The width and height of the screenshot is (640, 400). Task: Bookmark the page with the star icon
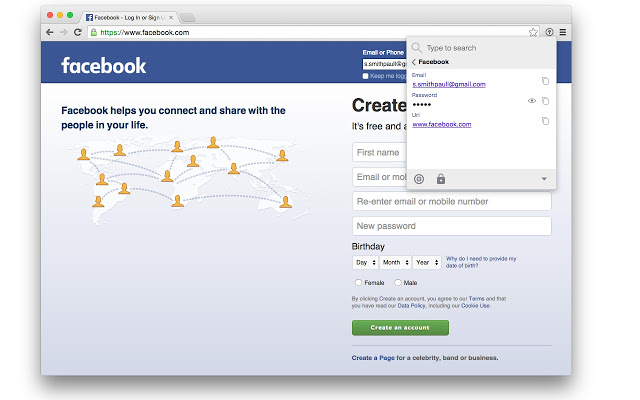pyautogui.click(x=533, y=32)
